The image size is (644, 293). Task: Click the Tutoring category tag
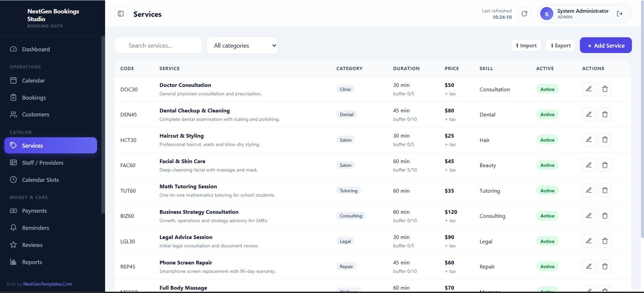click(349, 191)
